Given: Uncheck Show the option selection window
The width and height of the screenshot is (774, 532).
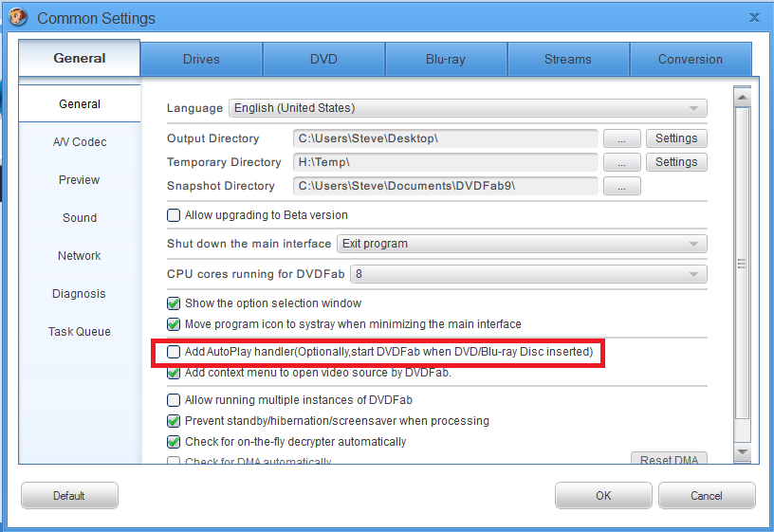Looking at the screenshot, I should click(174, 303).
